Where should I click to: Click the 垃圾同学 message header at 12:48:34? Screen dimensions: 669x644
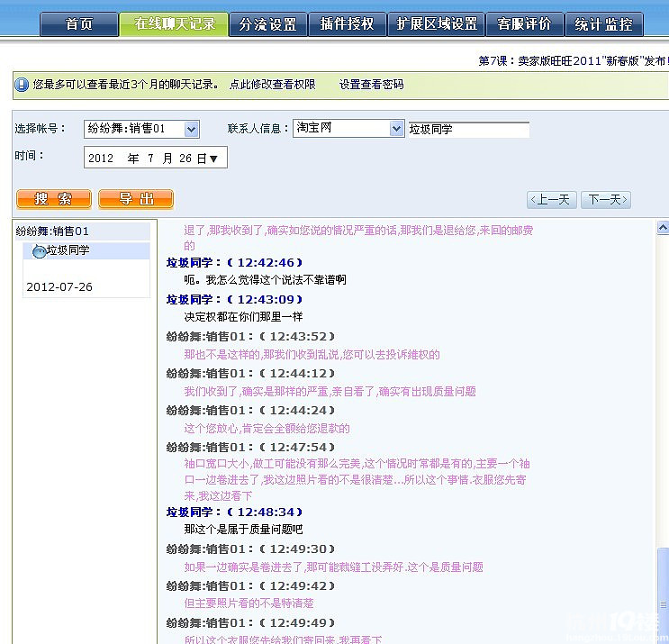pos(234,512)
